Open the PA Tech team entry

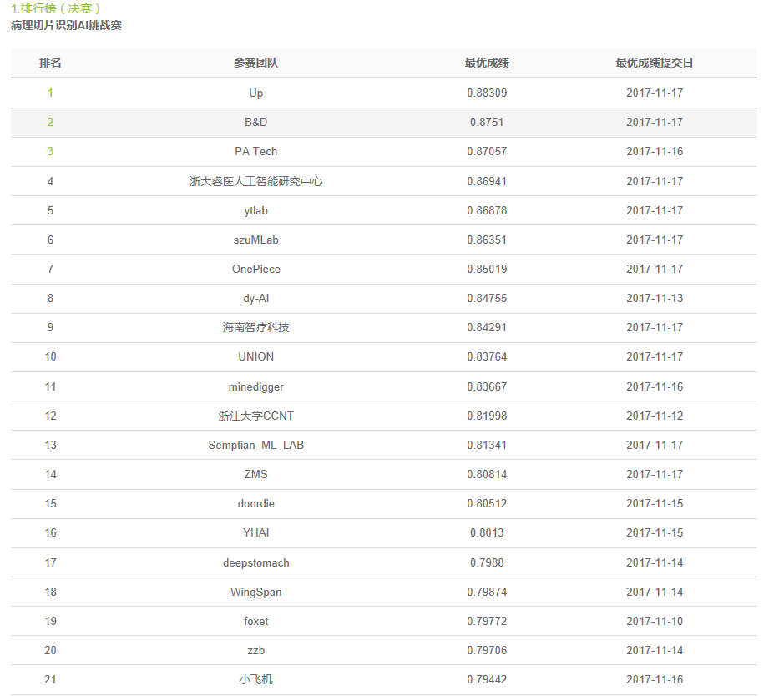tap(256, 151)
